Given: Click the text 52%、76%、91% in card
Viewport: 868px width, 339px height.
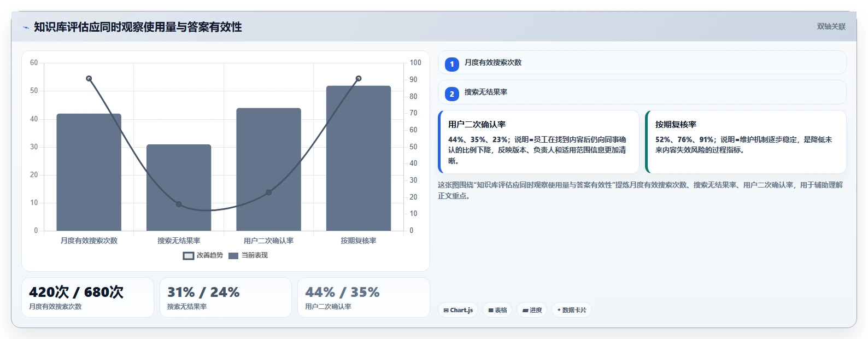Looking at the screenshot, I should [x=685, y=139].
